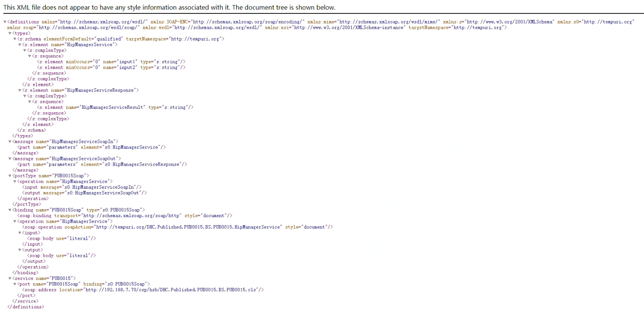
Task: Collapse the PUB0015Soap portType
Action: [x=9, y=176]
